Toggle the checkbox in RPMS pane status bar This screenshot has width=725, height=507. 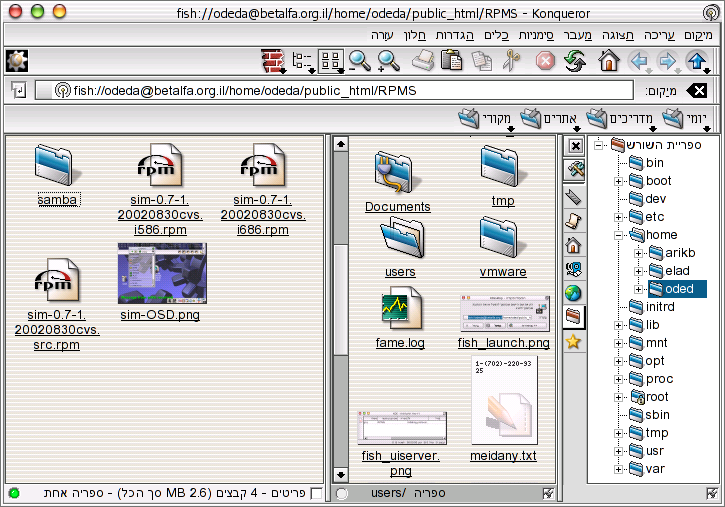point(317,493)
